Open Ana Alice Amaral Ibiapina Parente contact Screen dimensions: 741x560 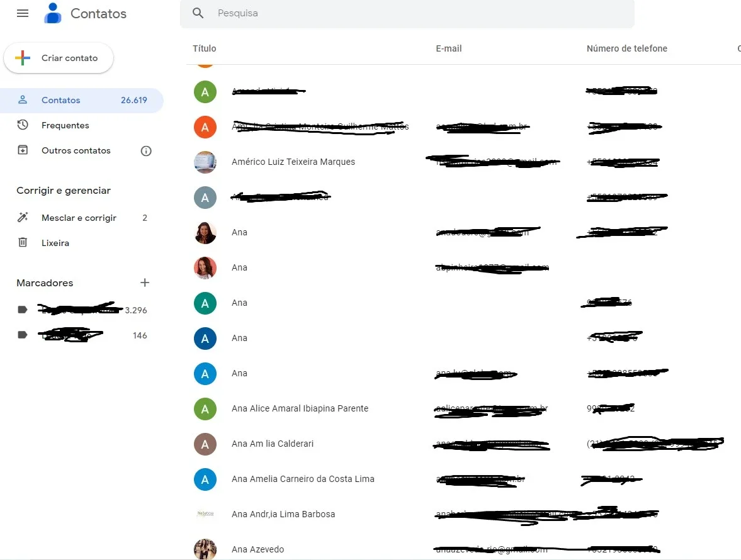pyautogui.click(x=300, y=408)
